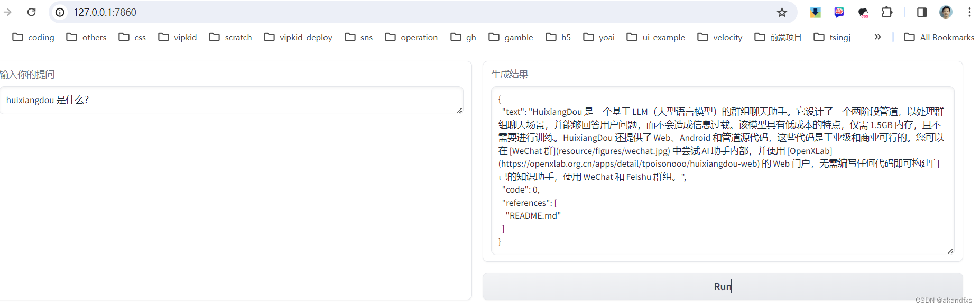Viewport: 980px width, 308px height.
Task: Click the "references": [ line
Action: coord(529,203)
